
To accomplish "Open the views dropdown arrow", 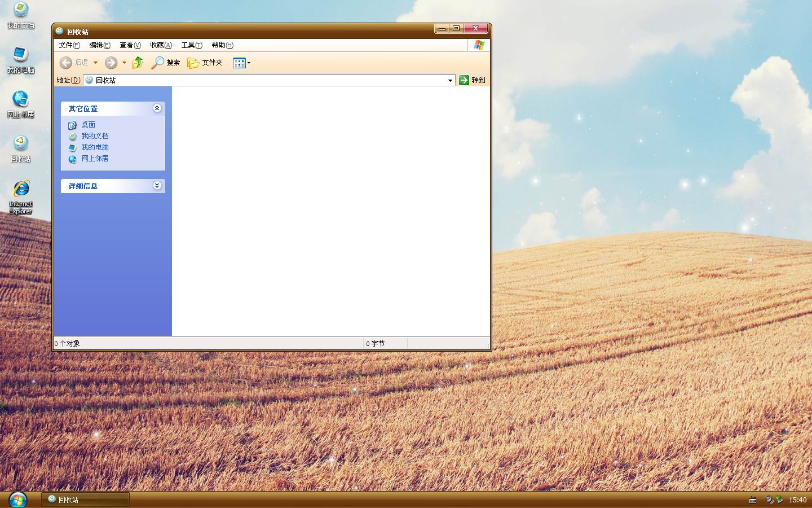I will 249,63.
